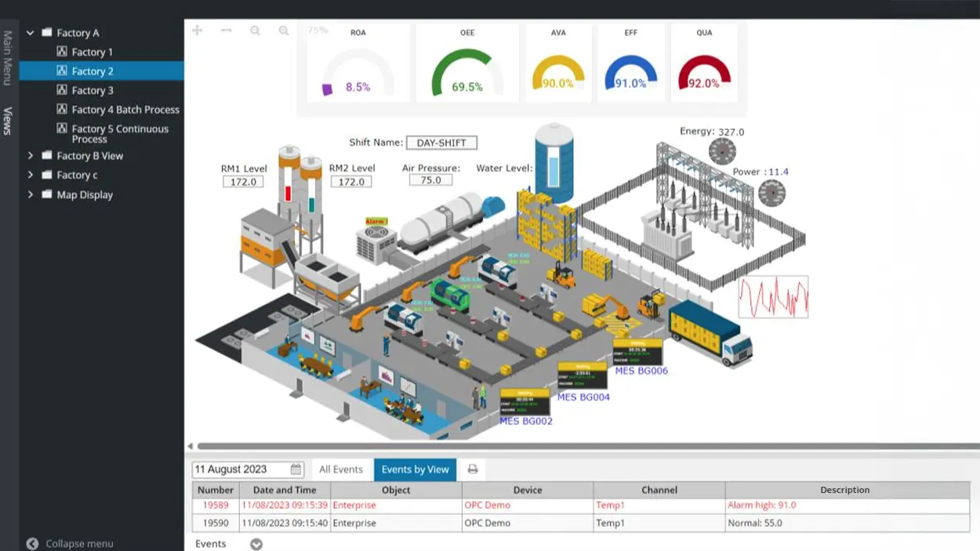Click the Collapse menu arrow icon
The width and height of the screenshot is (980, 551).
[32, 543]
